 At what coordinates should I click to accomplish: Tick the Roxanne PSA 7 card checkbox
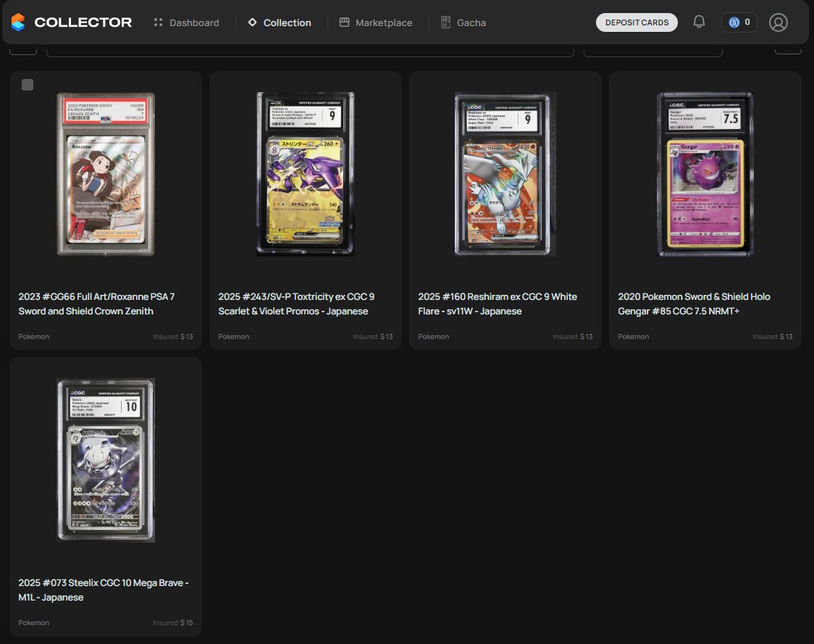28,85
